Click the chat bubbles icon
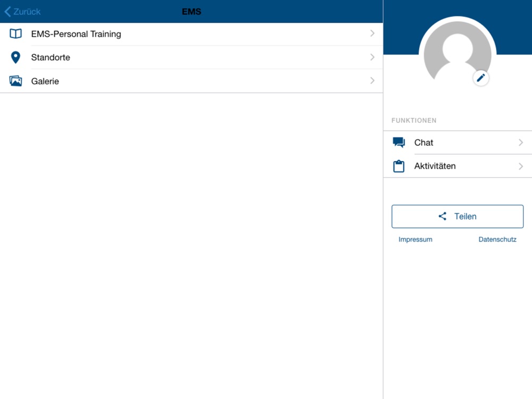Image resolution: width=532 pixels, height=399 pixels. 398,143
